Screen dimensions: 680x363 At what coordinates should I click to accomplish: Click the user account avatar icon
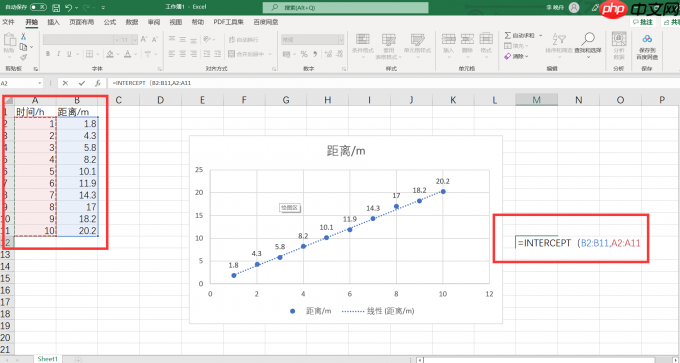tap(574, 7)
